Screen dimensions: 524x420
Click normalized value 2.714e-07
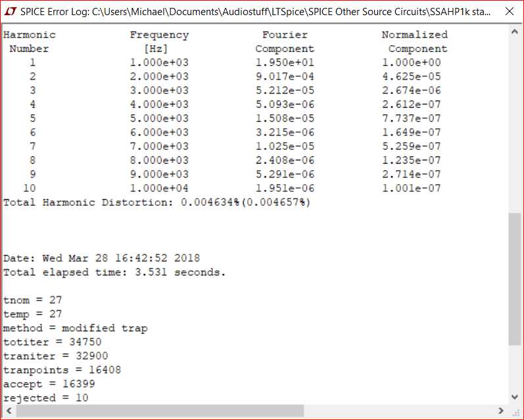click(x=412, y=174)
